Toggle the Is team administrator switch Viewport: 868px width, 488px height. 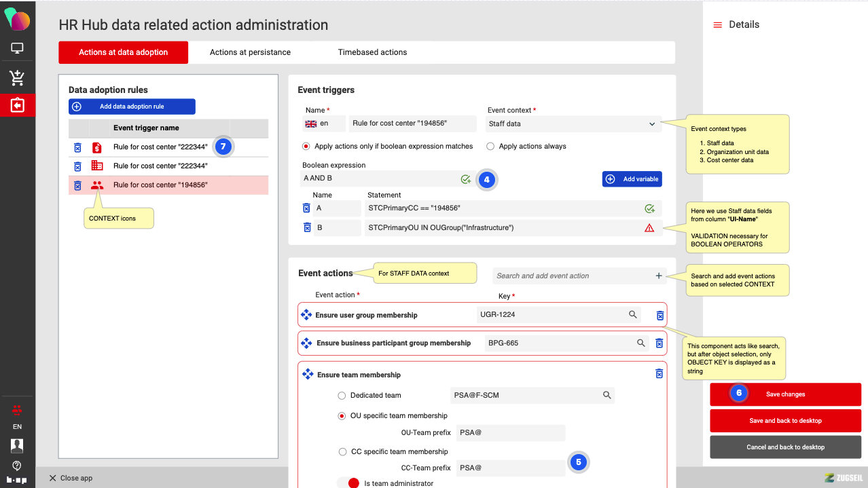click(348, 483)
